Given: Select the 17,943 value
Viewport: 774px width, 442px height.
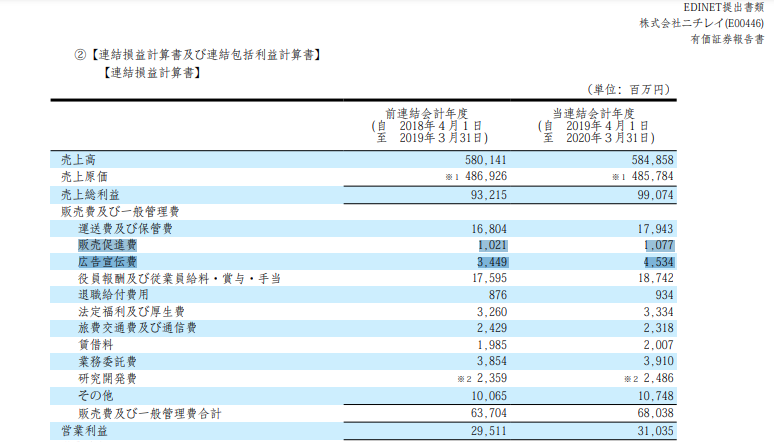Looking at the screenshot, I should pyautogui.click(x=655, y=229).
